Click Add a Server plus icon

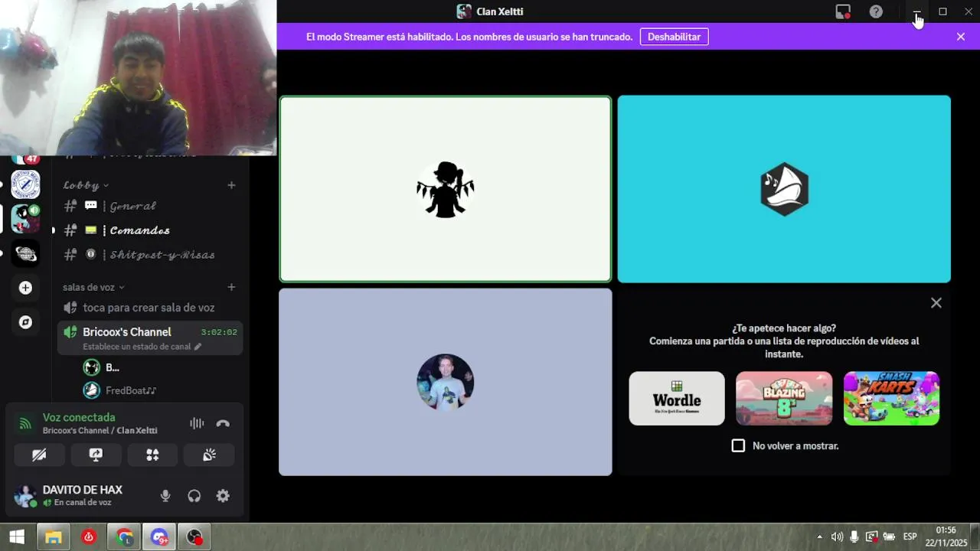(x=25, y=288)
